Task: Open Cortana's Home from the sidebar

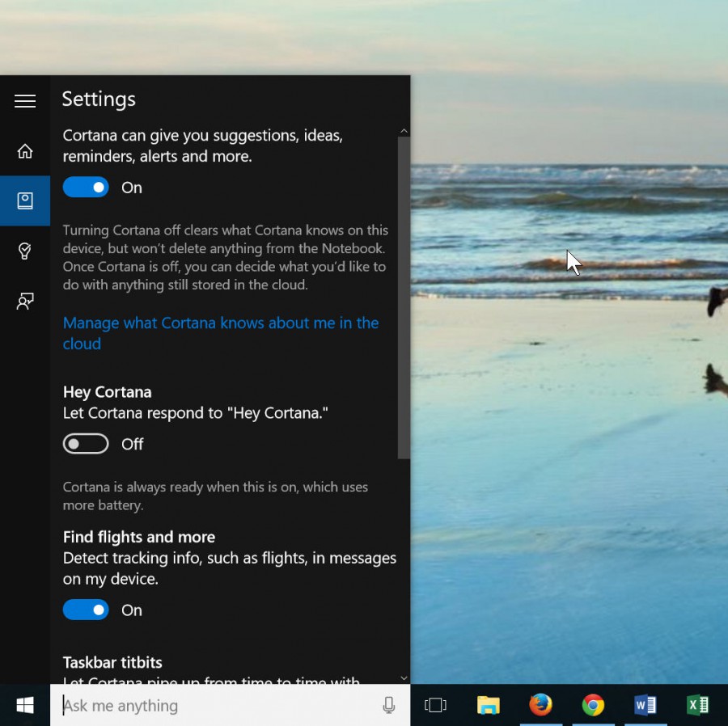Action: click(24, 150)
